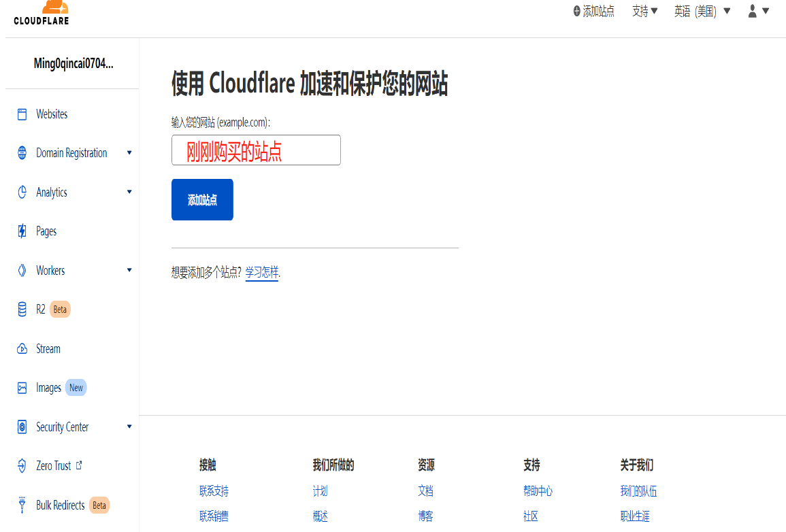Click the blue 添加站点 button
Screen dimensions: 786x532
click(202, 199)
